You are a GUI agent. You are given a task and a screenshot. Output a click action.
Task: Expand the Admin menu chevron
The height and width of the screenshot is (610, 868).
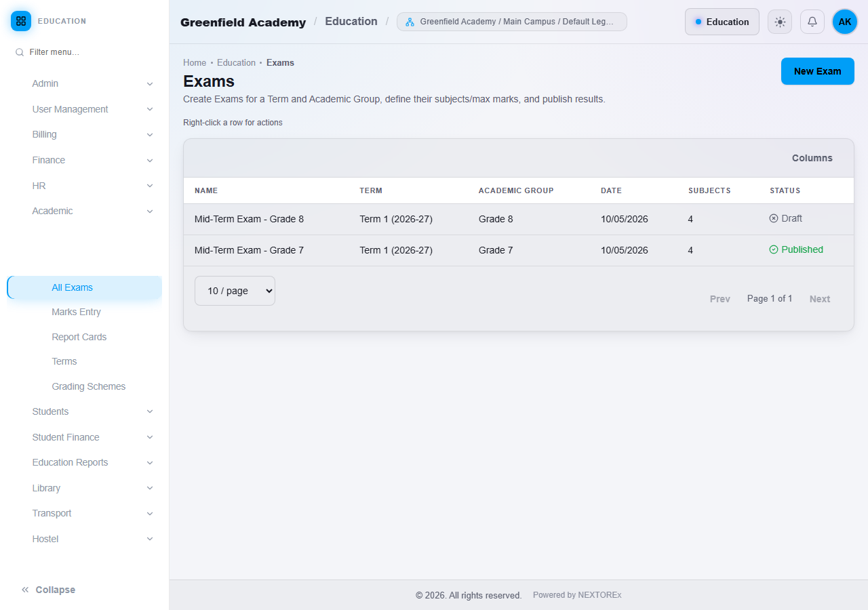point(150,84)
